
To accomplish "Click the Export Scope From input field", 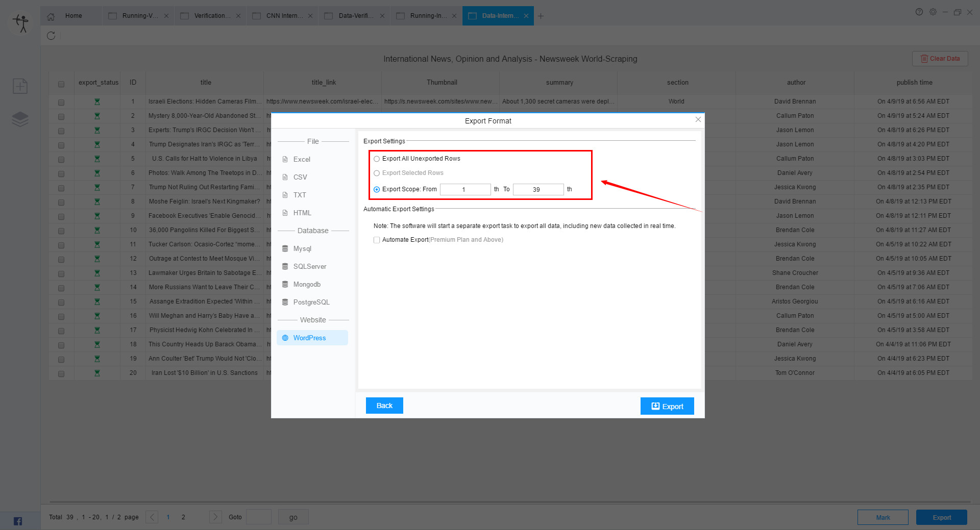I will [x=464, y=189].
